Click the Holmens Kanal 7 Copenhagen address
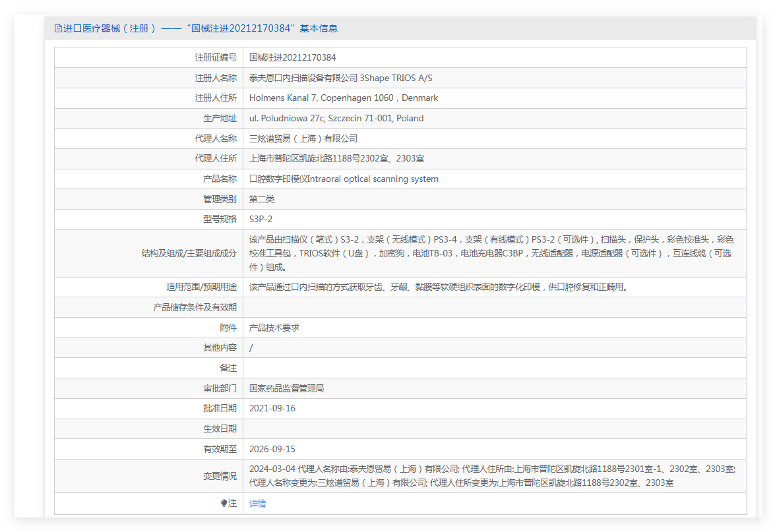777x532 pixels. tap(343, 98)
